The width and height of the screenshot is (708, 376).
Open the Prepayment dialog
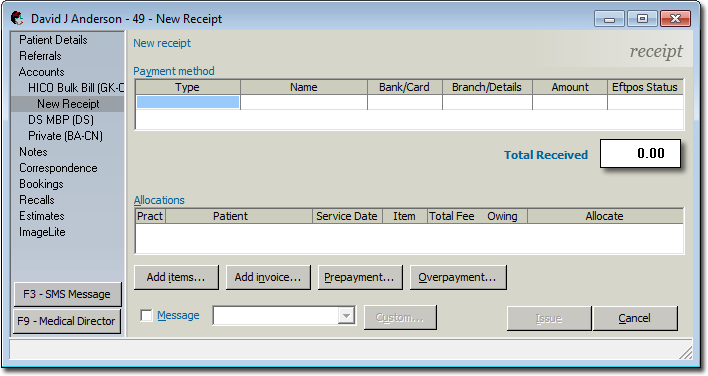click(359, 277)
